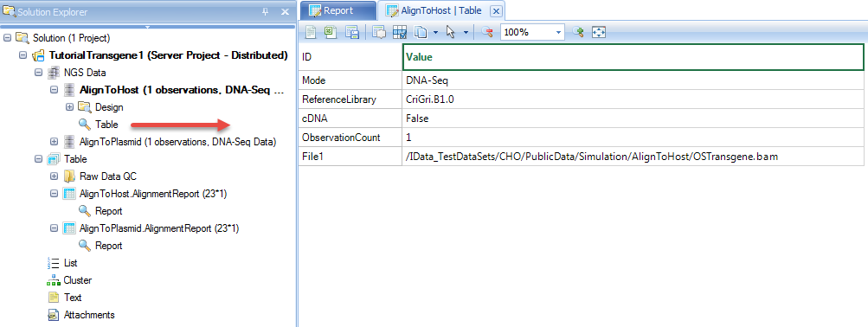Click the text document export icon
Image resolution: width=868 pixels, height=327 pixels.
coord(311,32)
